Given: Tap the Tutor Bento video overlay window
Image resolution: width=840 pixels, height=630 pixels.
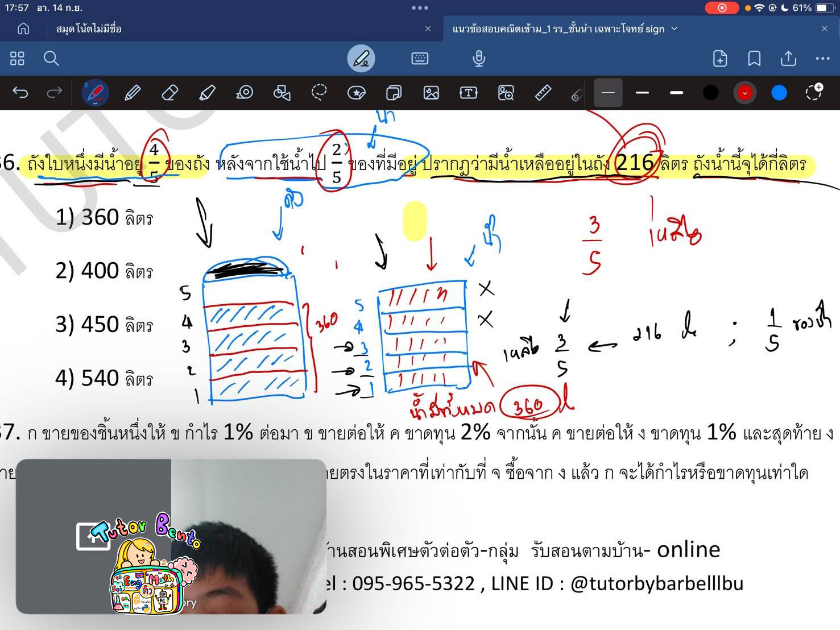Looking at the screenshot, I should click(171, 536).
